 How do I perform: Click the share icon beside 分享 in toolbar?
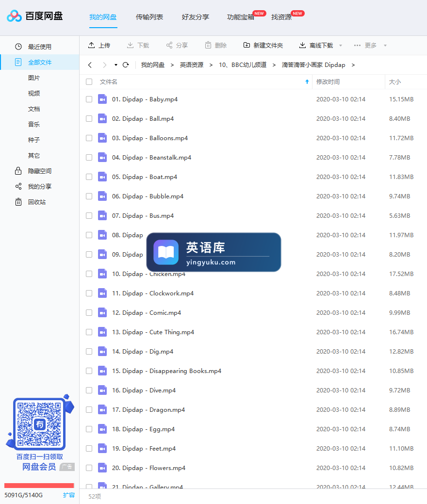pyautogui.click(x=169, y=45)
